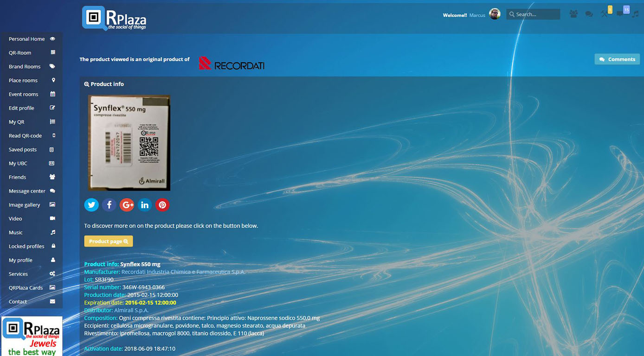Share product on Twitter
Image resolution: width=644 pixels, height=356 pixels.
click(91, 205)
